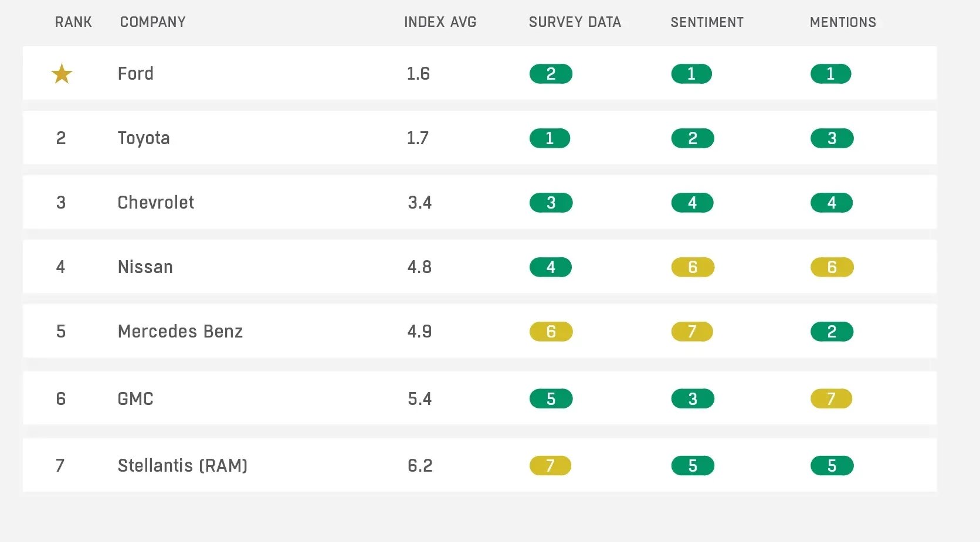The image size is (980, 542).
Task: Click Chevrolet's green sentiment badge showing 4
Action: [x=692, y=203]
